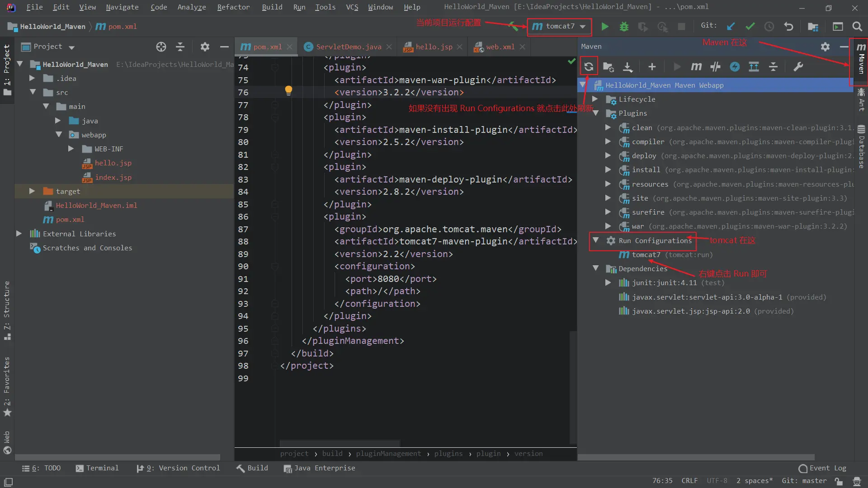
Task: Click Git Update Project arrow icon
Action: 731,27
